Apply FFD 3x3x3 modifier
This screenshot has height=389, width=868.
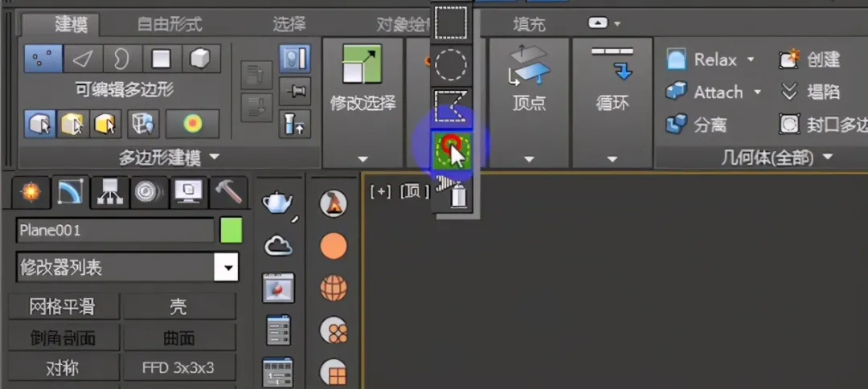[179, 368]
